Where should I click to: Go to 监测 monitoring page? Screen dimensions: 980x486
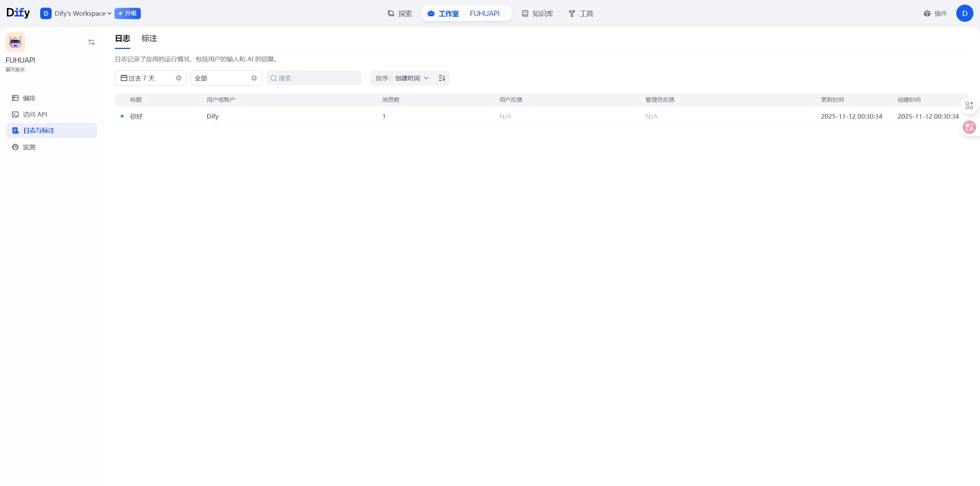click(51, 147)
